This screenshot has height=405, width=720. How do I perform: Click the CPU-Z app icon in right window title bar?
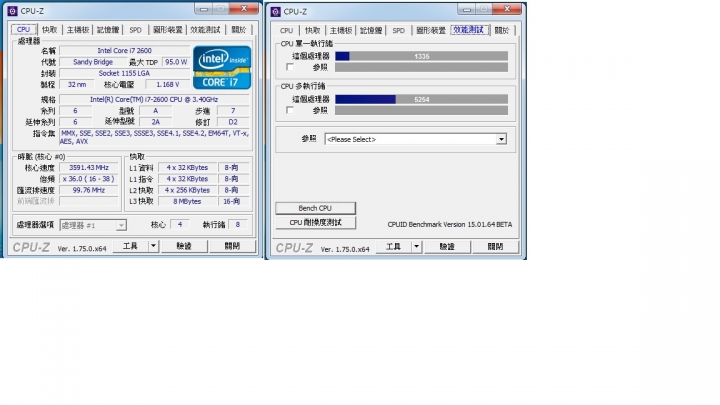(x=276, y=11)
